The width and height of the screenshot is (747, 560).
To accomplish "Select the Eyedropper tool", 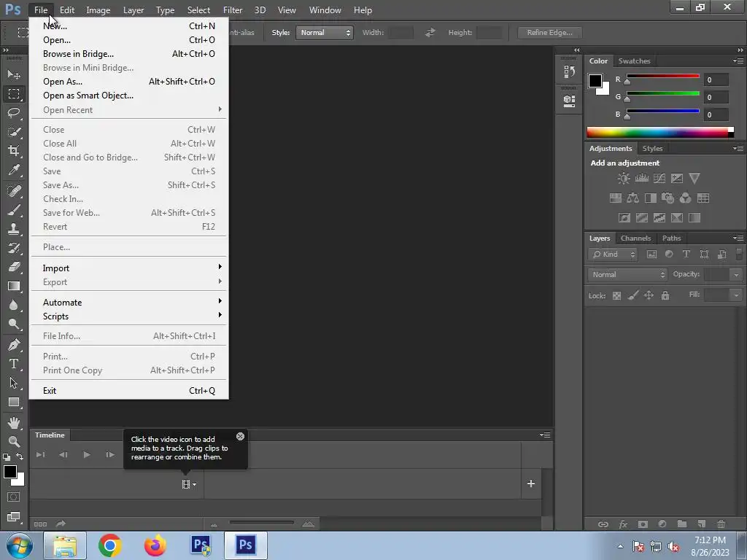I will pyautogui.click(x=14, y=170).
